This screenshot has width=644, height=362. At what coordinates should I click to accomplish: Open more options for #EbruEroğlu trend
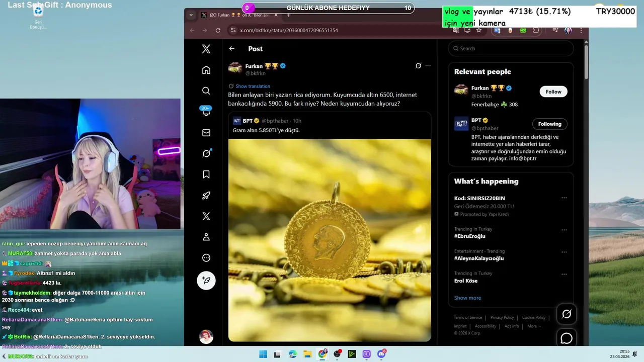tap(564, 230)
